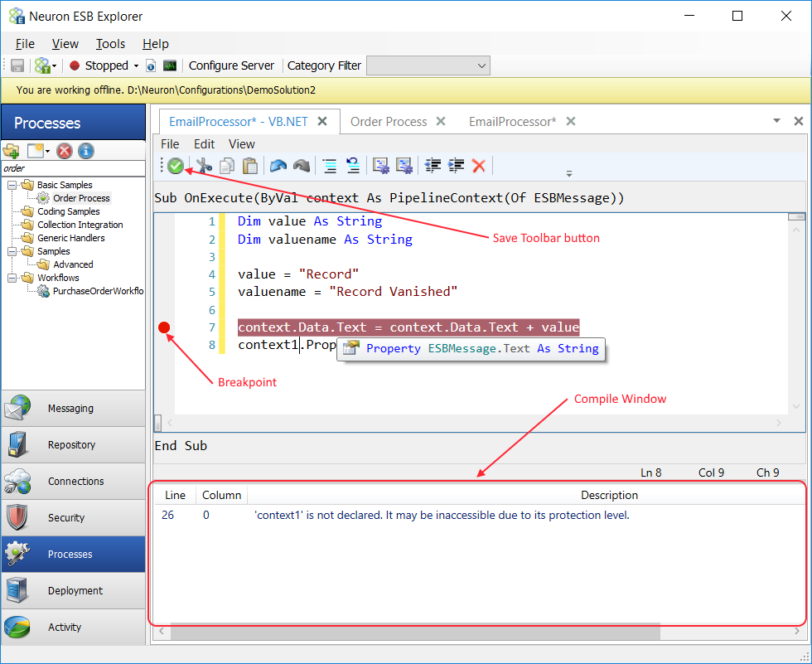Click the 'context1' is not declared error row
Image resolution: width=812 pixels, height=664 pixels.
point(479,516)
